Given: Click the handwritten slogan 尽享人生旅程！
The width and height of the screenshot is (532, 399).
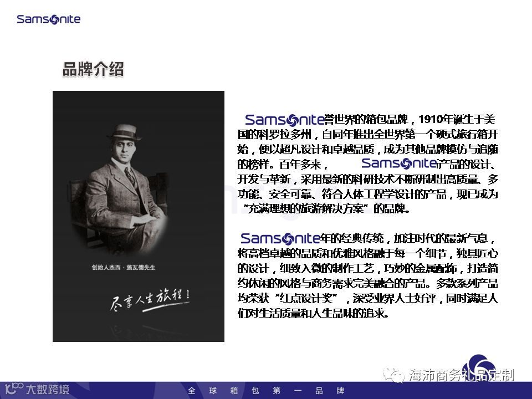Looking at the screenshot, I should point(150,300).
